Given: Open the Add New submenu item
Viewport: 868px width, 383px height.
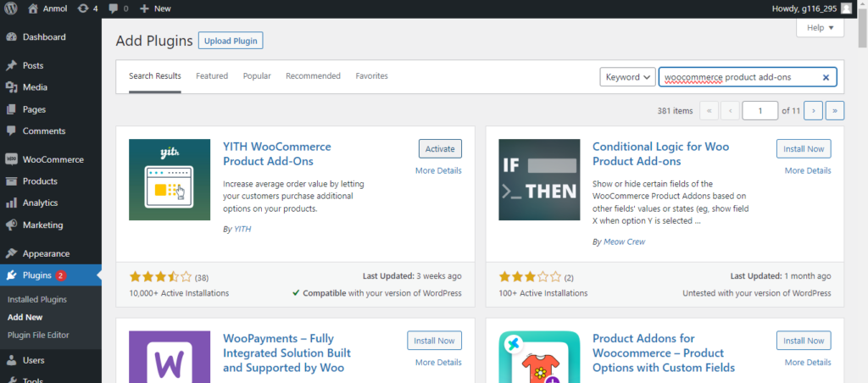Looking at the screenshot, I should tap(25, 317).
